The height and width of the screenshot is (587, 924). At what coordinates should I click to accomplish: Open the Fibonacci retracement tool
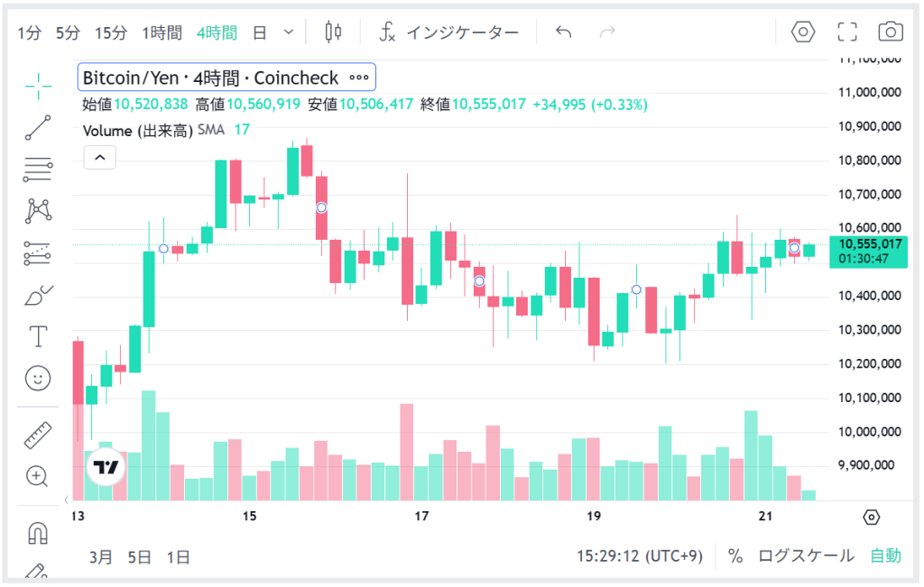click(38, 169)
